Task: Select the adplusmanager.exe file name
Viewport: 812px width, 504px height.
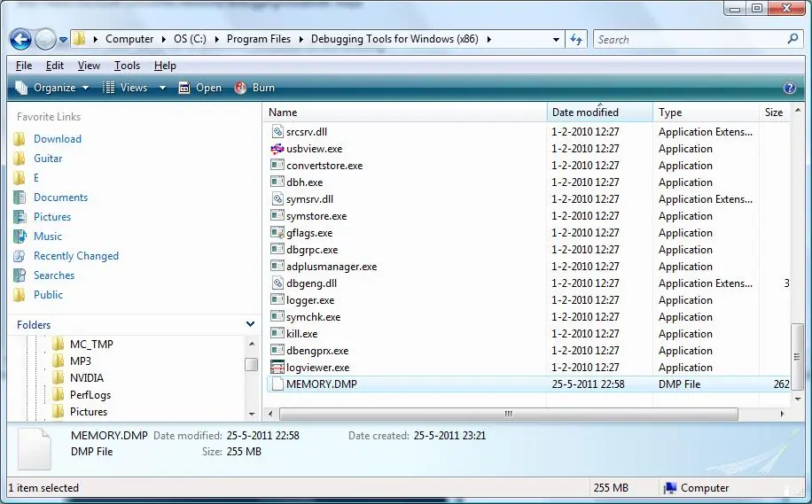Action: [x=332, y=267]
